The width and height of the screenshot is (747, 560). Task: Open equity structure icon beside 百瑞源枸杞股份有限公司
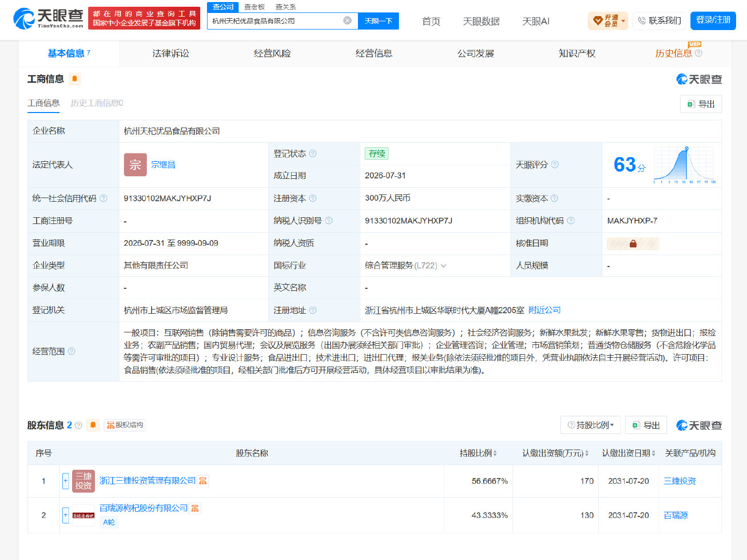point(195,508)
